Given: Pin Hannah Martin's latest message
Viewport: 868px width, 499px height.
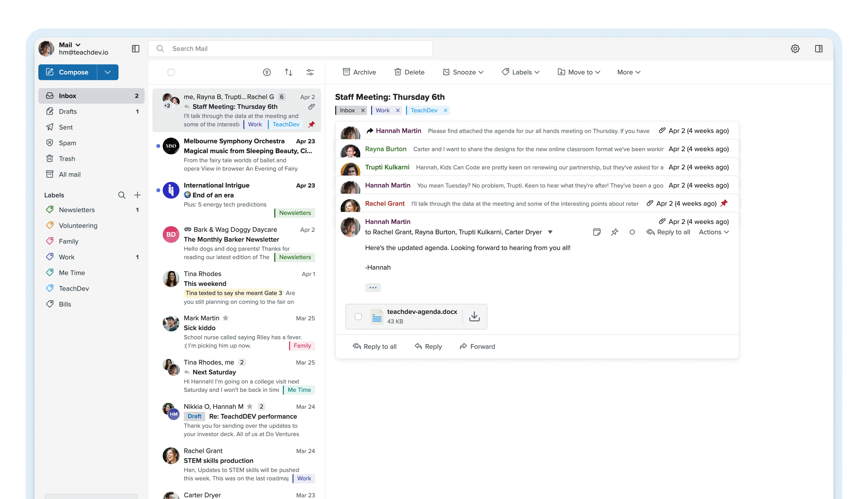Looking at the screenshot, I should tap(614, 232).
